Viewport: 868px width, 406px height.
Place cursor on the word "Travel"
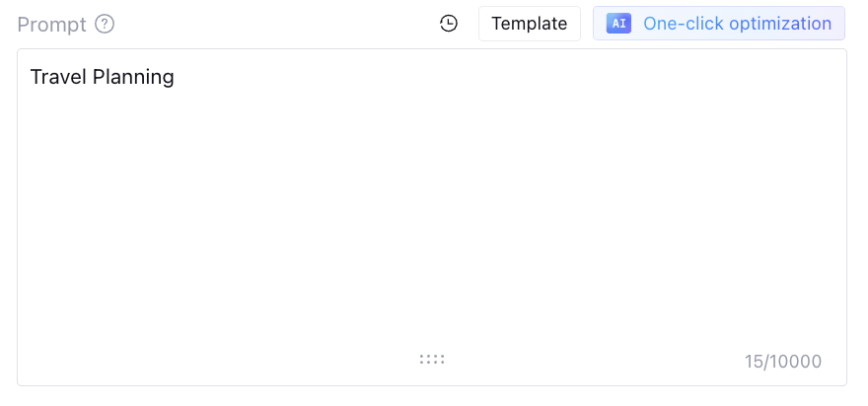coord(58,77)
